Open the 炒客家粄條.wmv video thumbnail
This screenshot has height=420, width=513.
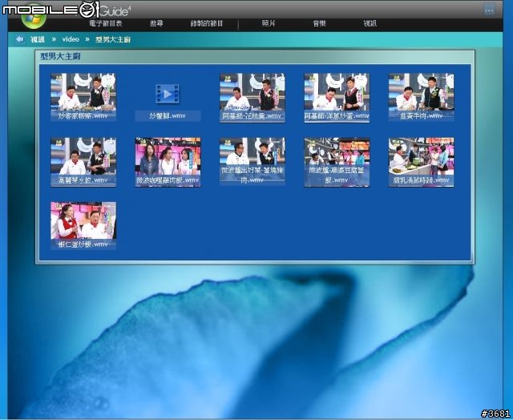pos(83,97)
